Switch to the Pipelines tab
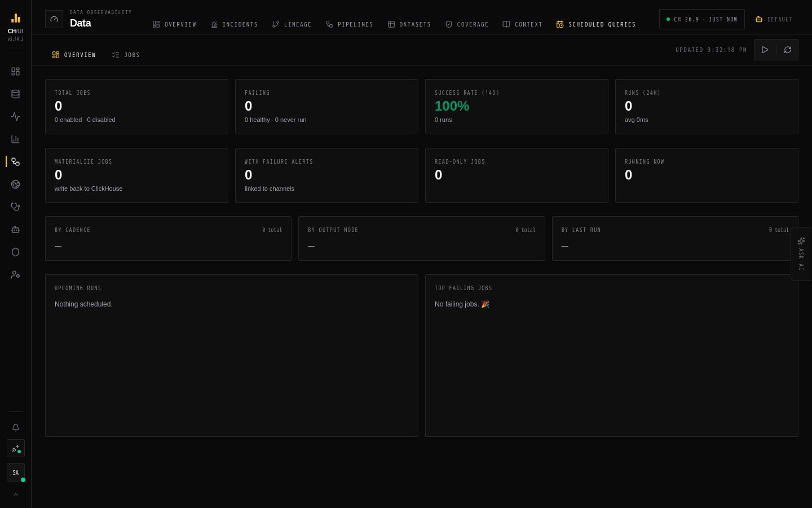 (x=350, y=24)
